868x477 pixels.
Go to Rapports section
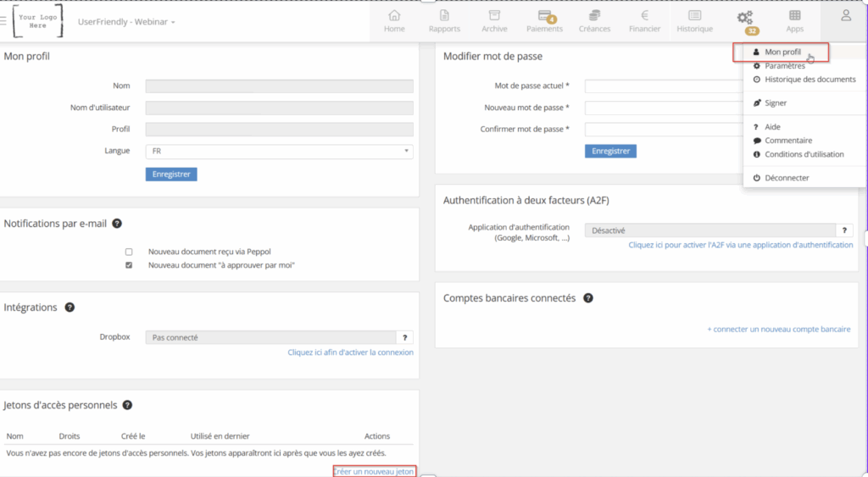coord(444,21)
